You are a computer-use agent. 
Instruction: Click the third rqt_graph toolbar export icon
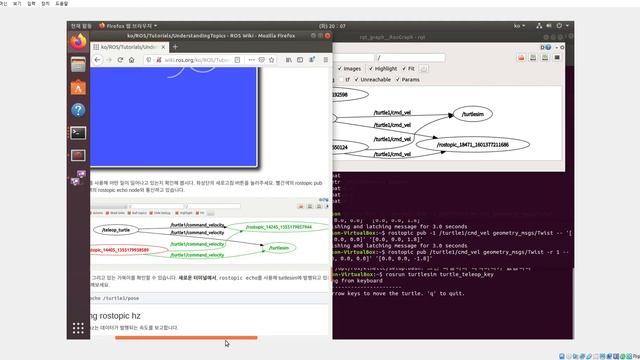[545, 58]
